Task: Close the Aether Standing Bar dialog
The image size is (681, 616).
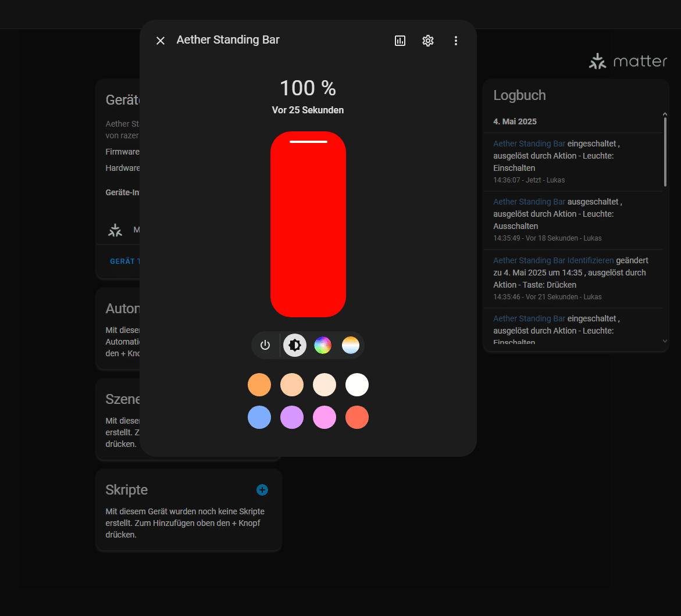Action: [161, 41]
